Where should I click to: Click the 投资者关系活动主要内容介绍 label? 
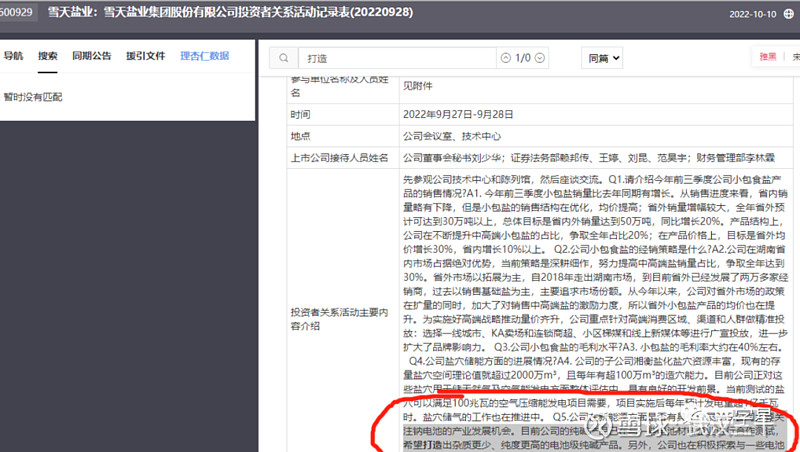339,319
